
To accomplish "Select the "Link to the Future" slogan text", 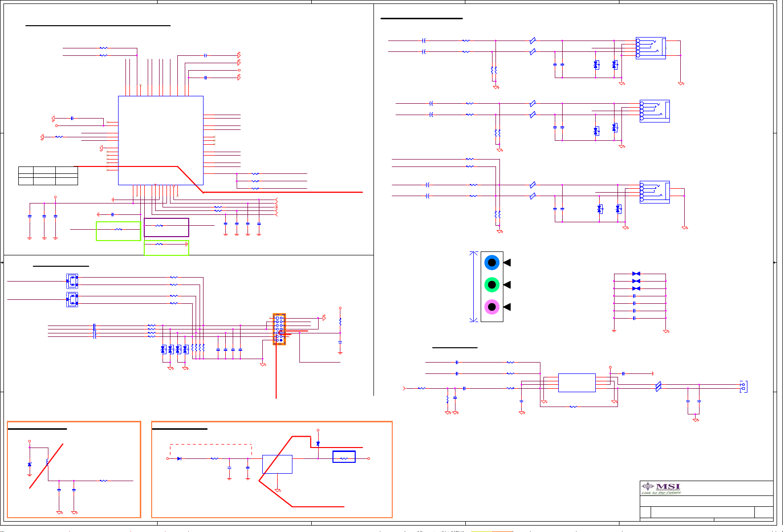I will [661, 492].
